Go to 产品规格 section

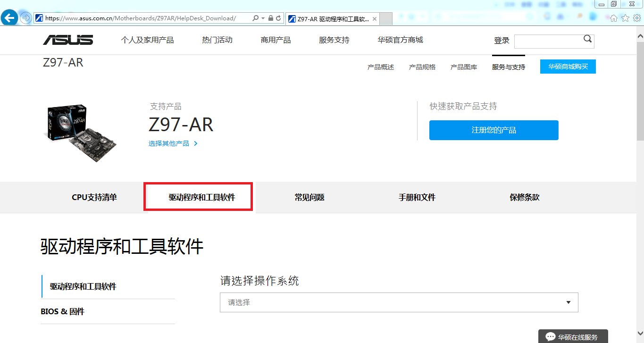tap(422, 67)
